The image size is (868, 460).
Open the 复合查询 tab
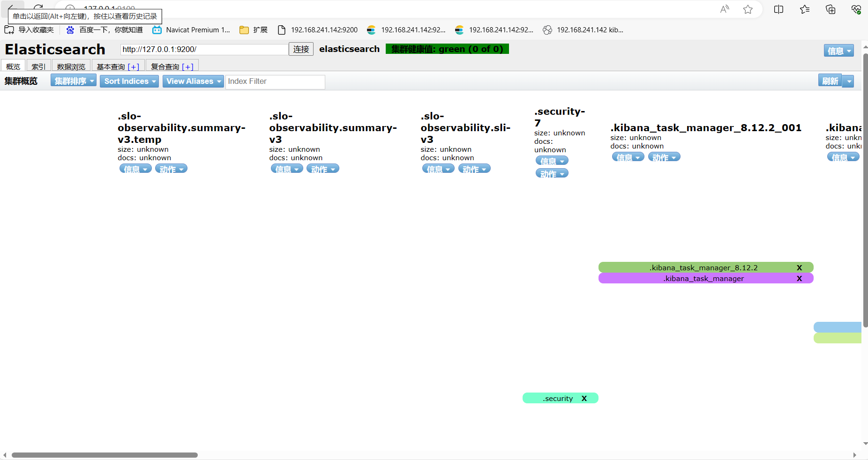172,67
